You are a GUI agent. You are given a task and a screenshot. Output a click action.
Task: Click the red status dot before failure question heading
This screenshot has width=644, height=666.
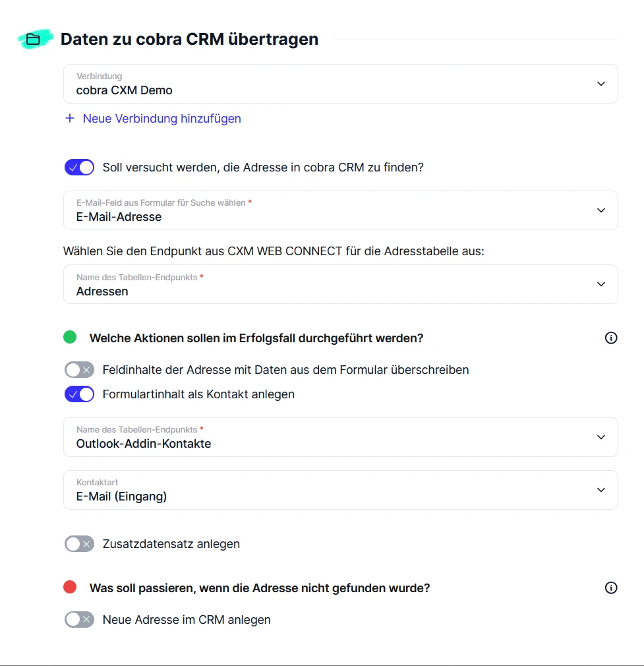click(x=70, y=588)
